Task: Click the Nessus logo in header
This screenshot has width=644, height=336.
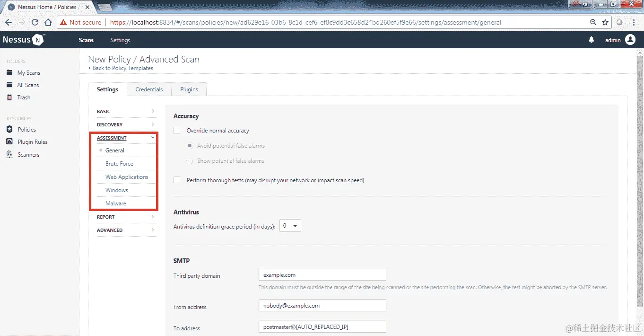Action: pyautogui.click(x=24, y=40)
